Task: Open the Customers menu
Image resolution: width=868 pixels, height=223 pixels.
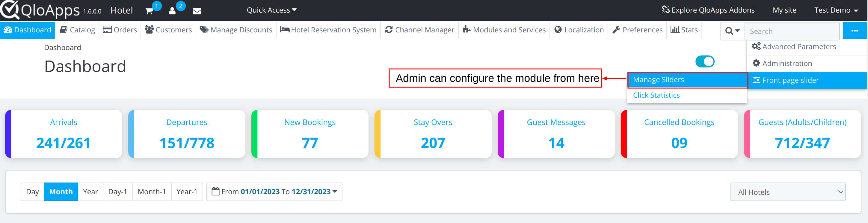Action: click(x=168, y=30)
